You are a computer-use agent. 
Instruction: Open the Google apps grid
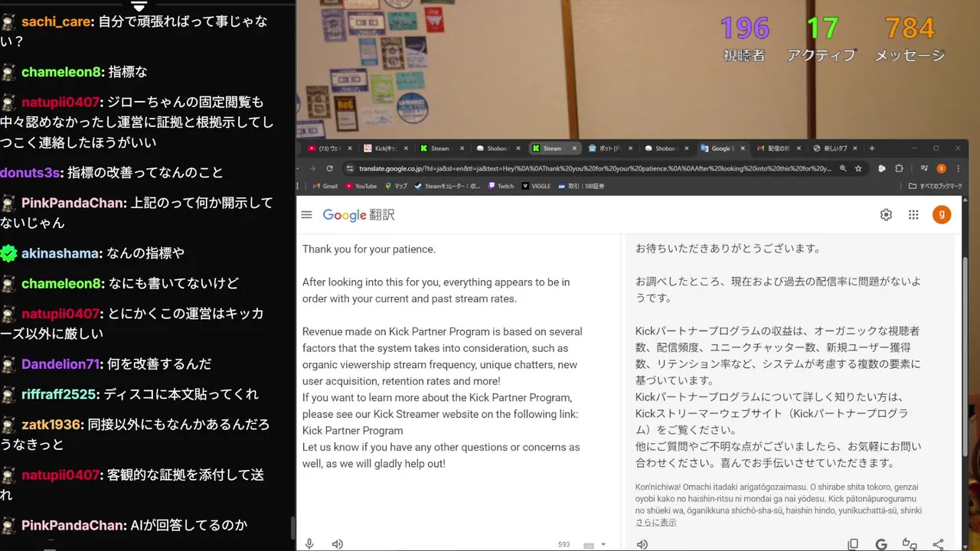click(913, 215)
